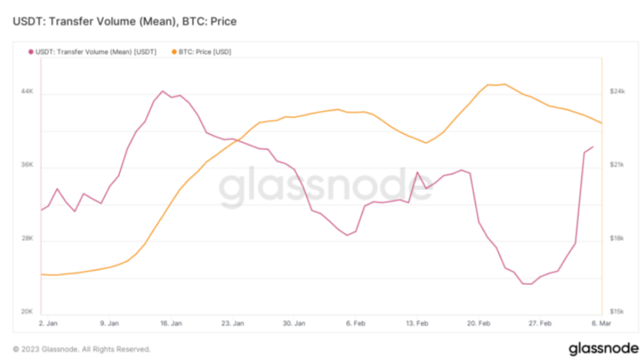Click the 44K left axis label
This screenshot has width=644, height=362.
[26, 90]
